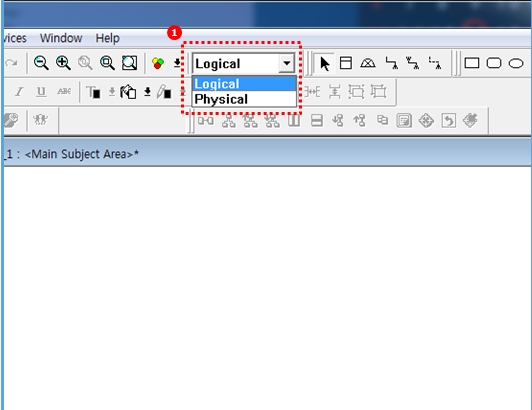This screenshot has height=410, width=532.
Task: Open the Help menu
Action: click(x=108, y=38)
